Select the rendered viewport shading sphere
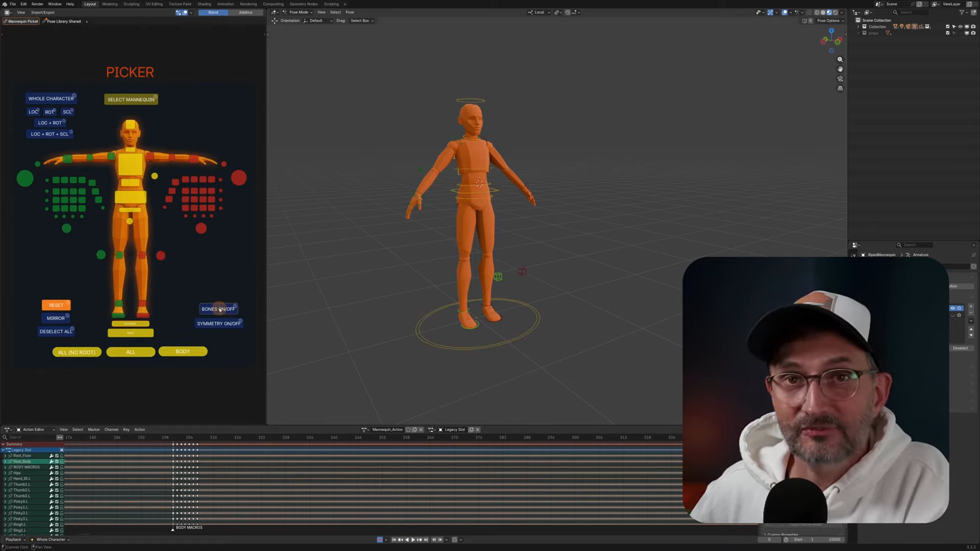980x551 pixels. click(x=836, y=12)
